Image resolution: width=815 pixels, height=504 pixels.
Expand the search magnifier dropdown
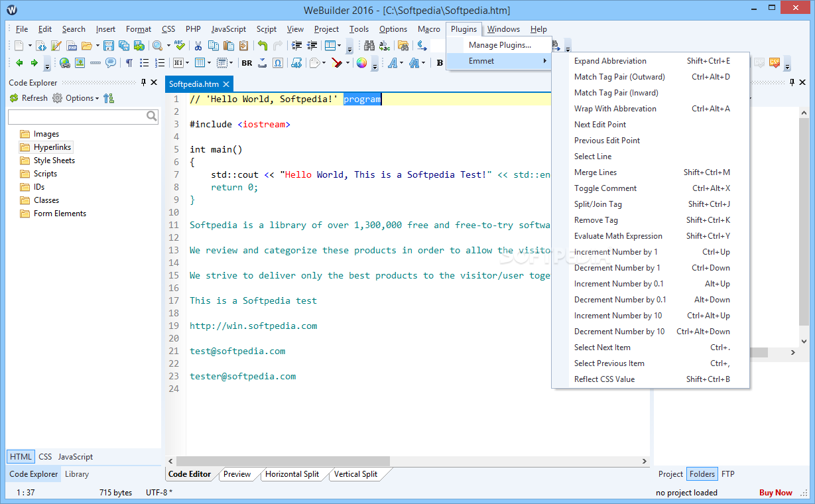point(168,46)
